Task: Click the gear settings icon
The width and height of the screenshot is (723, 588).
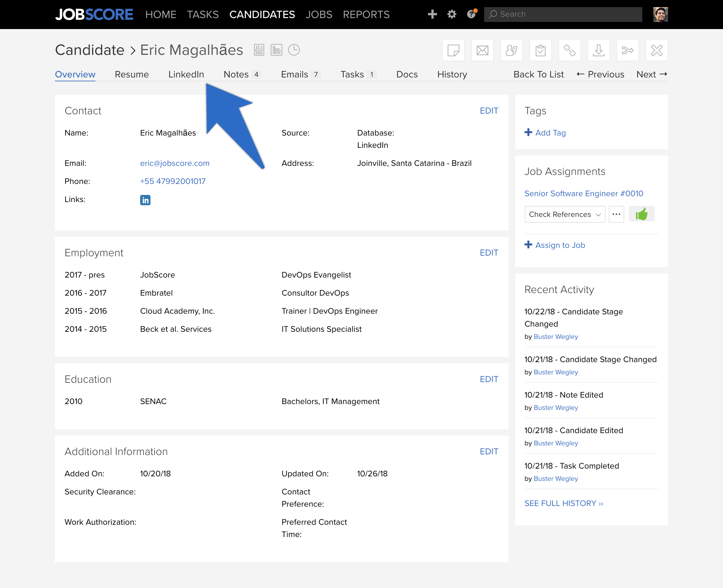Action: click(452, 14)
